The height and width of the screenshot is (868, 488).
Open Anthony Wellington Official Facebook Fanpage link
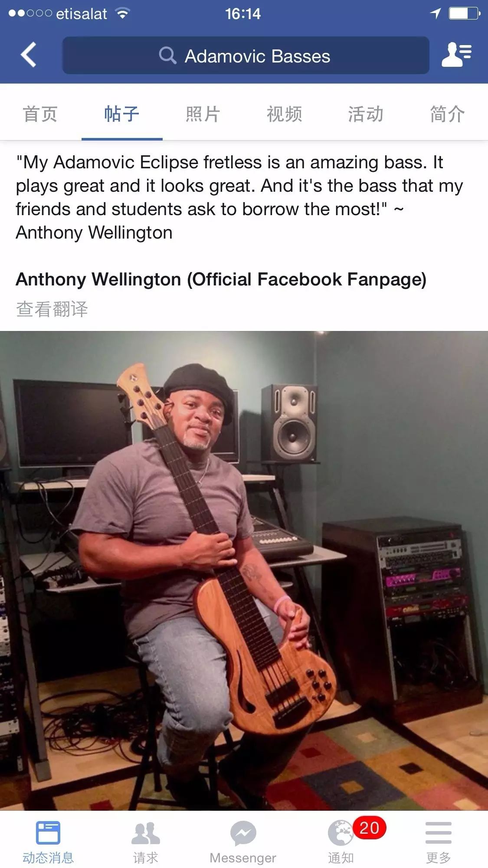coord(221,279)
